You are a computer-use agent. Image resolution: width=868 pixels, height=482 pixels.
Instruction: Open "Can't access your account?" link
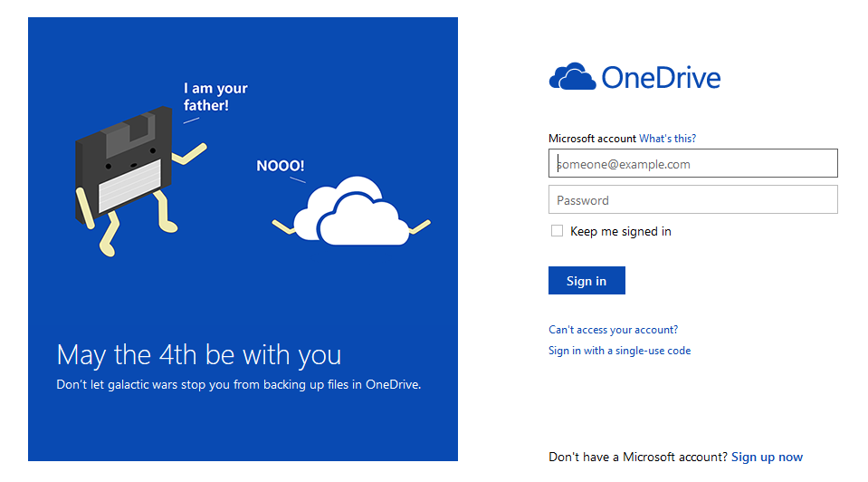pyautogui.click(x=613, y=330)
